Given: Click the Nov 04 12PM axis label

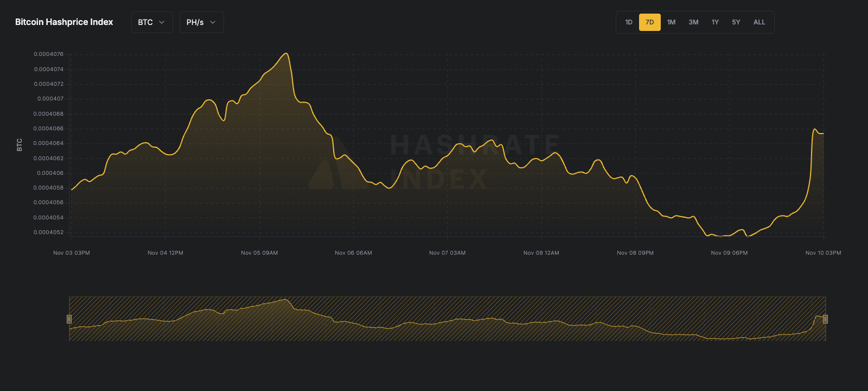Looking at the screenshot, I should click(x=165, y=253).
